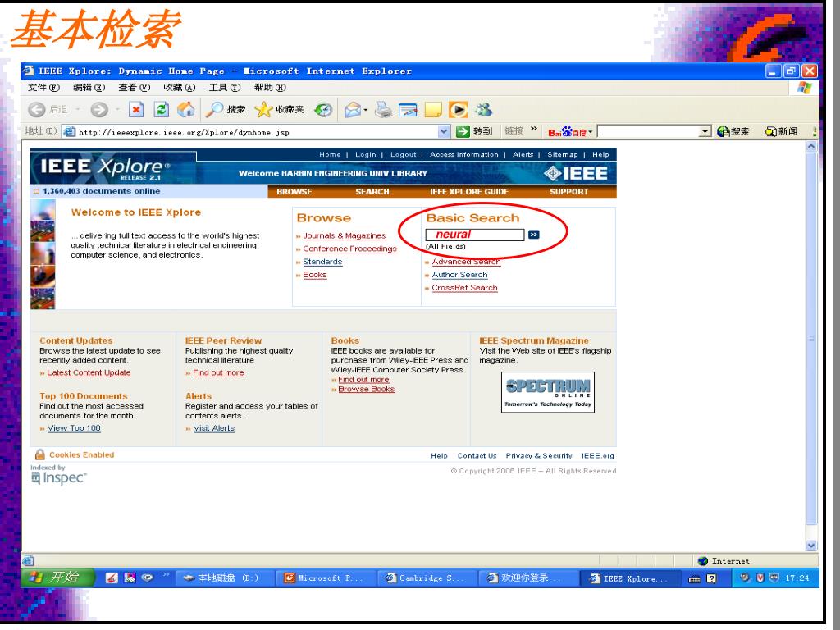Open Advanced Search link

tap(466, 262)
